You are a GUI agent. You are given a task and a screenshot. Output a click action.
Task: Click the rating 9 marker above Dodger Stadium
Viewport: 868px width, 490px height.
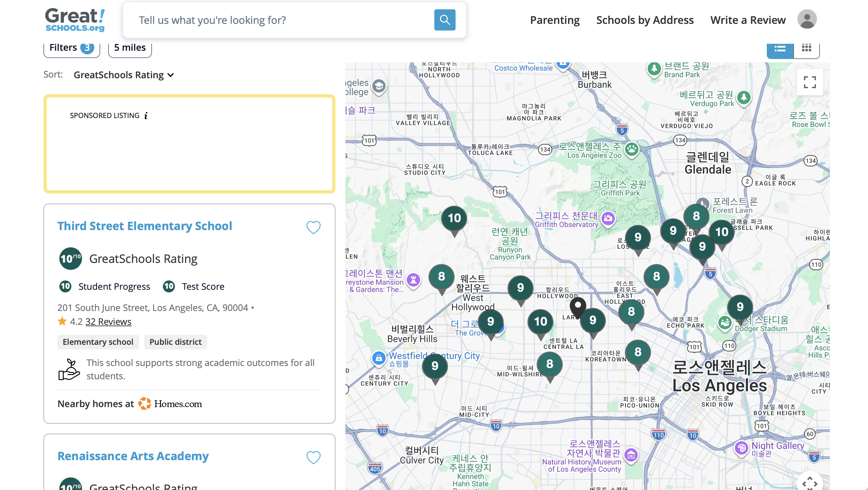[x=740, y=307]
